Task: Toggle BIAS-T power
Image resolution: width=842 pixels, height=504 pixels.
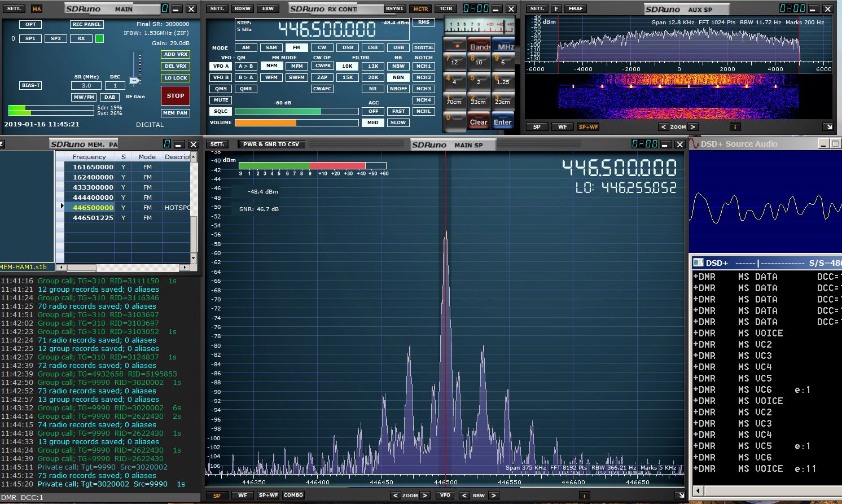Action: coord(30,85)
